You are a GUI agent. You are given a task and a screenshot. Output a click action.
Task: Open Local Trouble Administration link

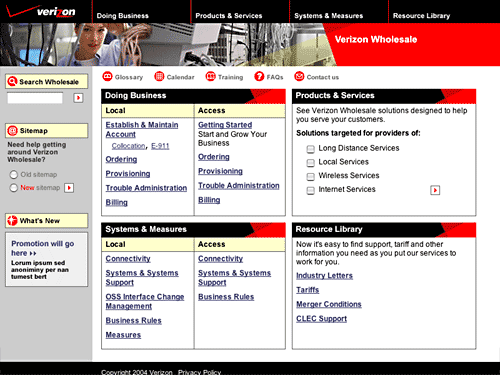(x=146, y=188)
